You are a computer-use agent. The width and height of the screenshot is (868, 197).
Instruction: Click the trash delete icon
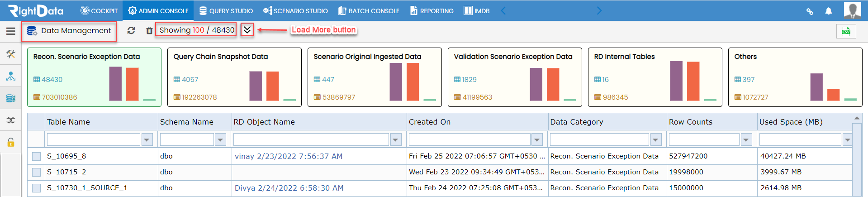(x=149, y=30)
